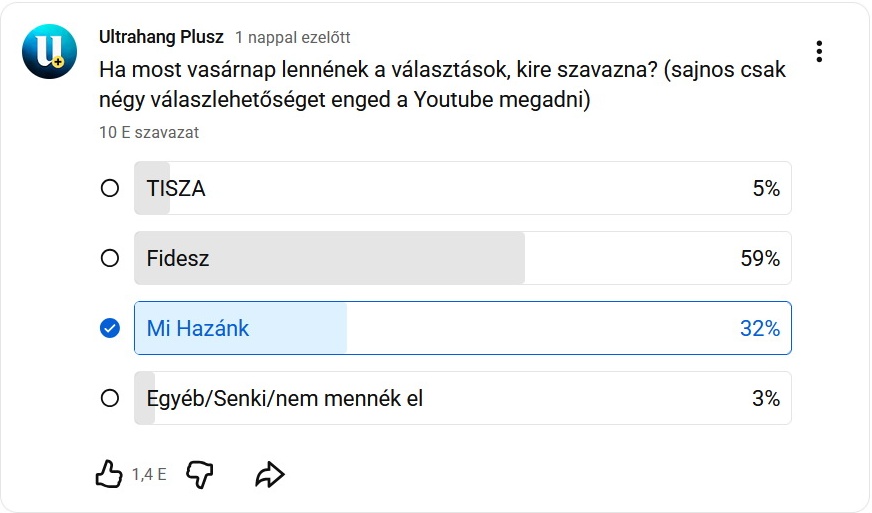
Task: Click the "Egyéb/Senki/nem mennék el" label text
Action: click(x=285, y=398)
